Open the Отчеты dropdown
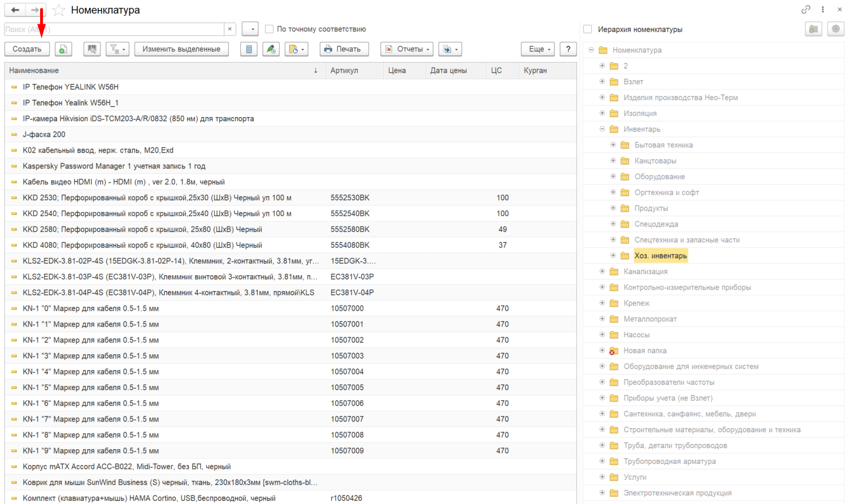The image size is (850, 504). pyautogui.click(x=407, y=49)
